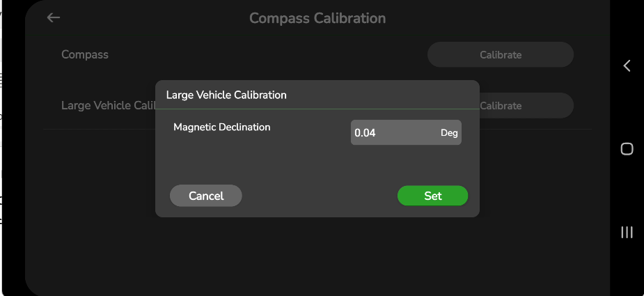This screenshot has height=296, width=644.
Task: Click the Large Vehicle Calibration dialog title
Action: [226, 95]
